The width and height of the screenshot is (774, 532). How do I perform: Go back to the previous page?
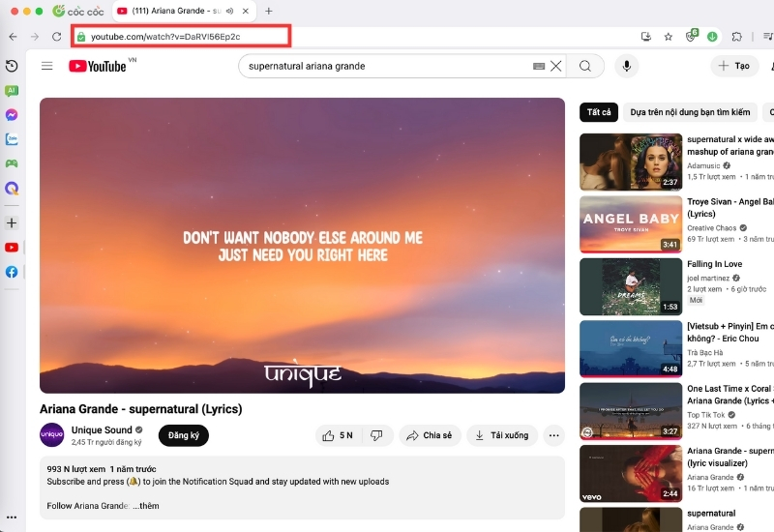click(x=13, y=37)
